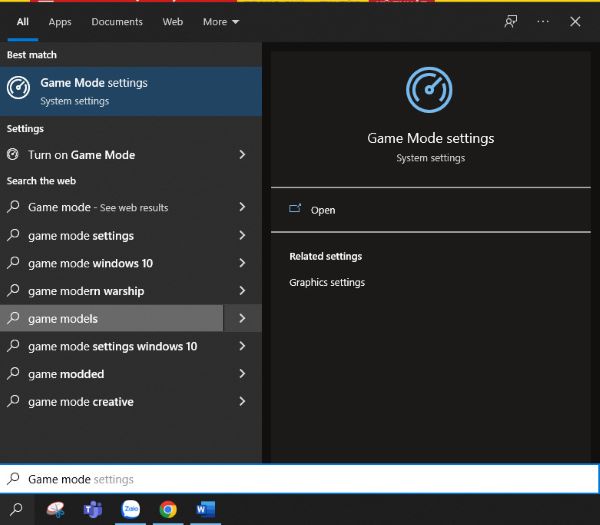Expand arrow for game modern warship
600x525 pixels.
click(x=242, y=290)
